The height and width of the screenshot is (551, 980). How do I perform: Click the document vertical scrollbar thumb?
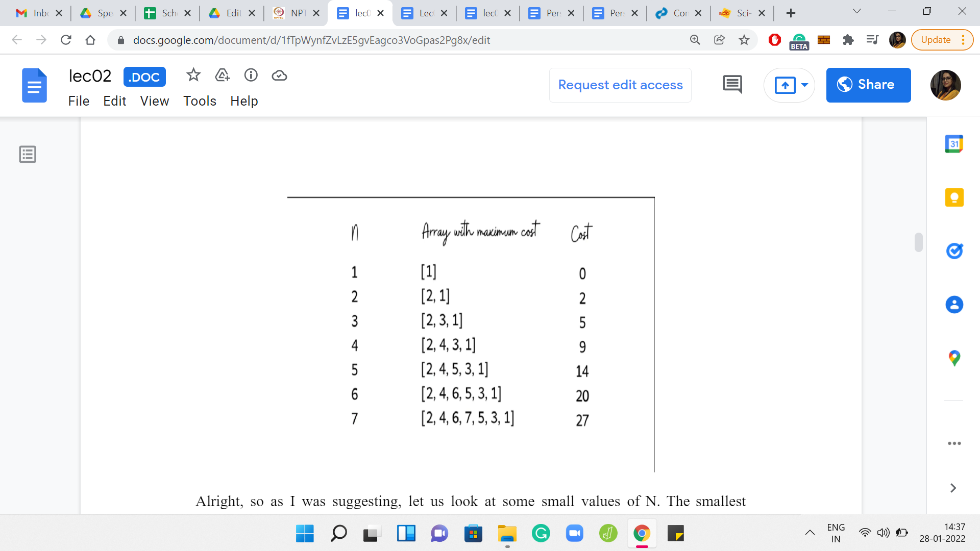click(918, 242)
